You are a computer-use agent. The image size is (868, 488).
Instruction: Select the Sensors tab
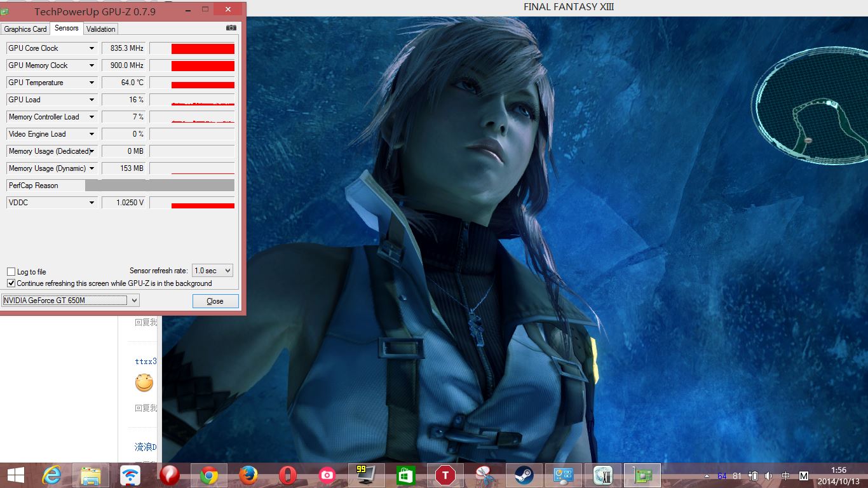(x=67, y=28)
